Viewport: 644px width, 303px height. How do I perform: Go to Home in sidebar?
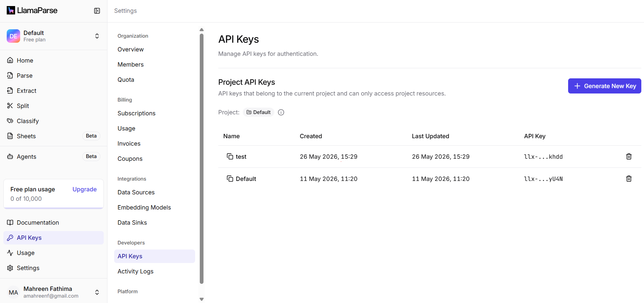pyautogui.click(x=25, y=61)
